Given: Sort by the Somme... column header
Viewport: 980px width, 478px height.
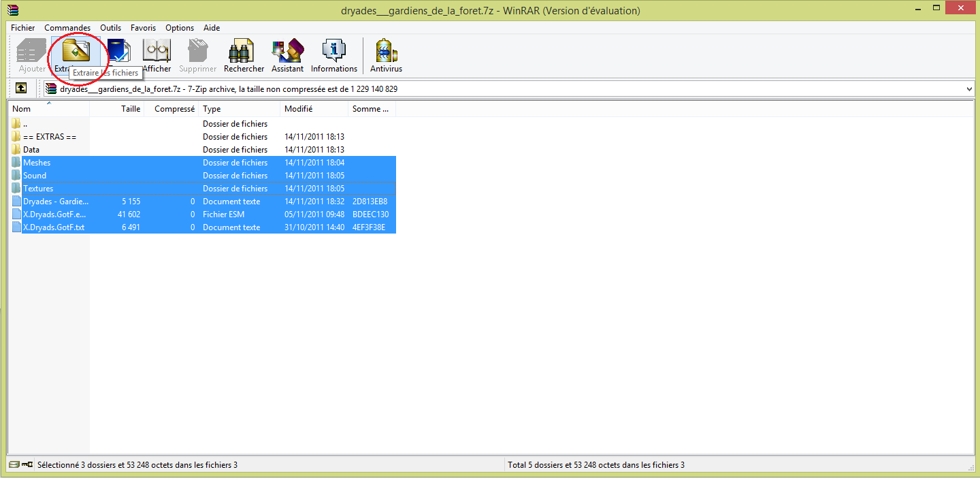Looking at the screenshot, I should tap(372, 109).
